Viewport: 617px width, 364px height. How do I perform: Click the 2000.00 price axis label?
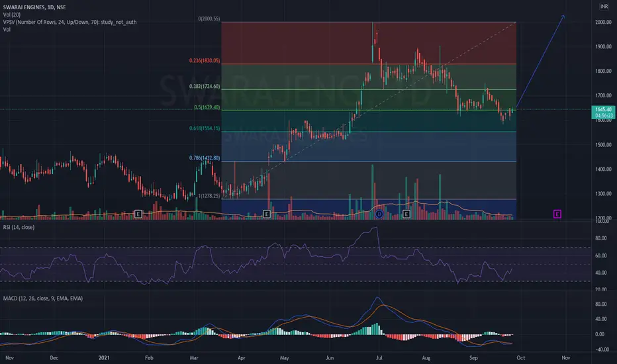point(603,23)
